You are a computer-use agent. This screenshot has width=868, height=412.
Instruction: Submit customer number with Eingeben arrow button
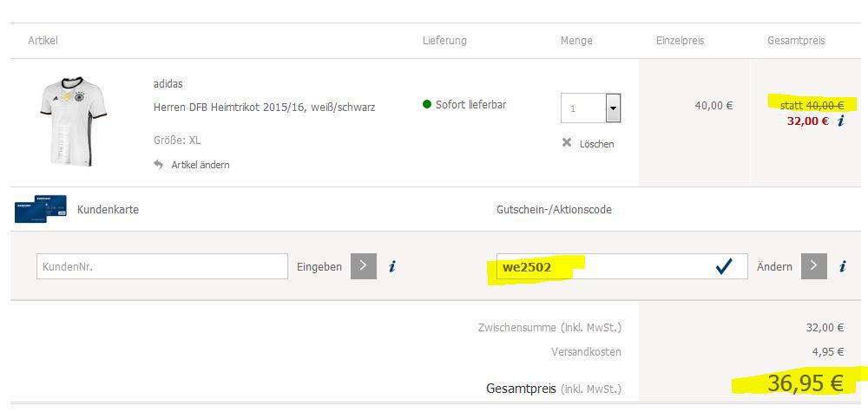pyautogui.click(x=364, y=266)
